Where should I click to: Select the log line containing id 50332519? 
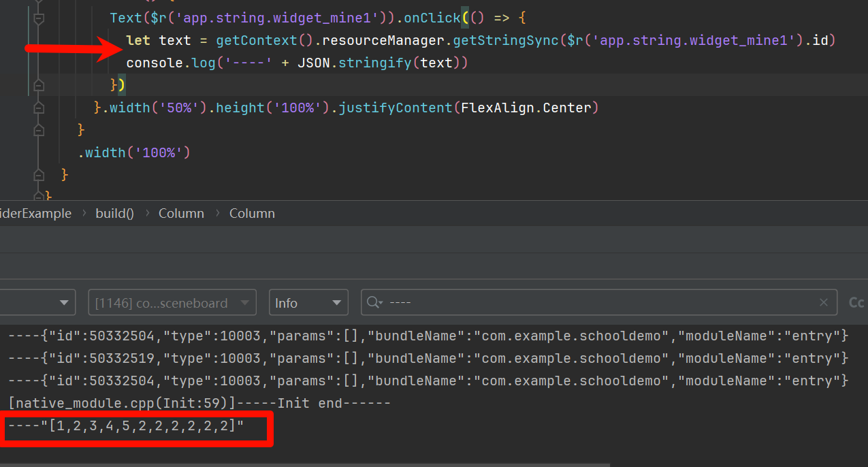point(429,358)
